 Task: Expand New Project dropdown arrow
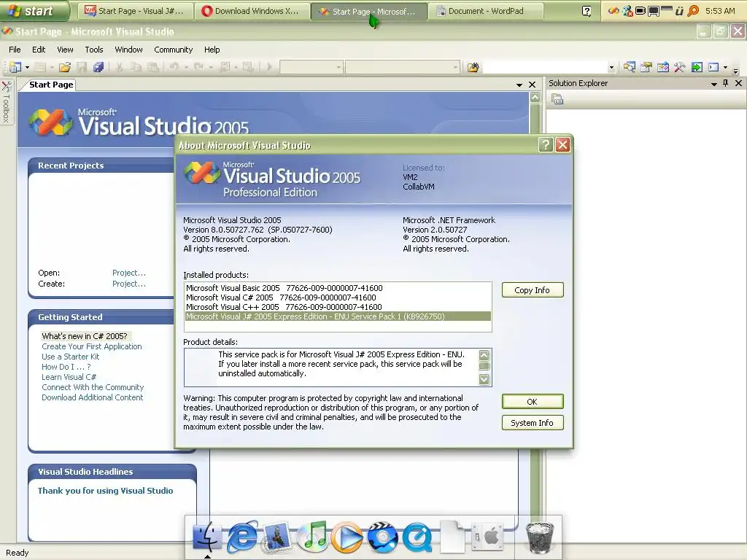pos(27,67)
